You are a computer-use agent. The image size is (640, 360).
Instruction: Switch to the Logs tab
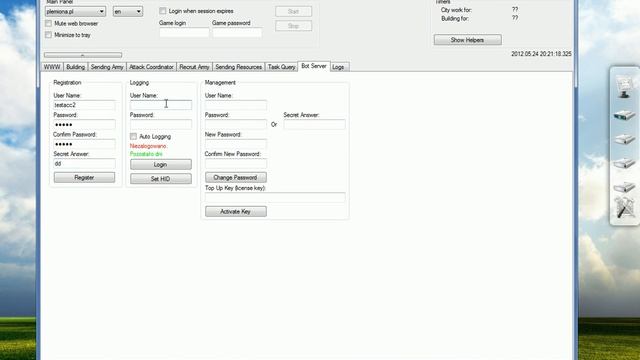[x=338, y=67]
